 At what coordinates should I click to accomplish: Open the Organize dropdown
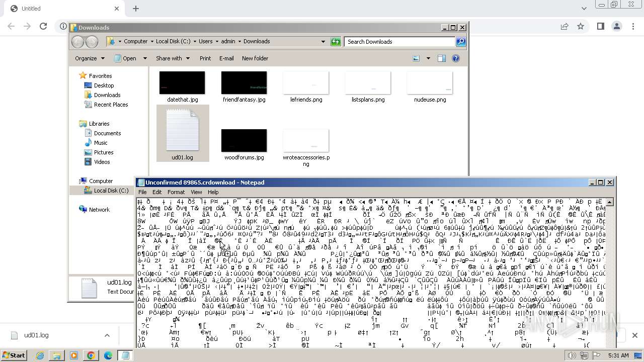point(90,58)
